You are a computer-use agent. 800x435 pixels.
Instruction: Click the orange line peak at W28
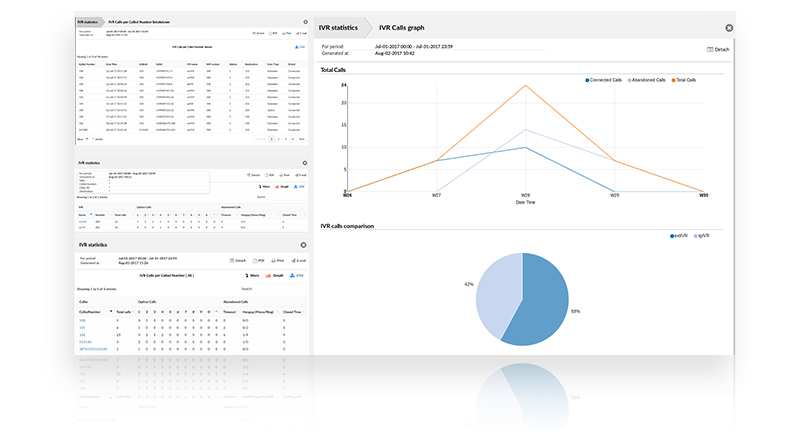[x=526, y=86]
